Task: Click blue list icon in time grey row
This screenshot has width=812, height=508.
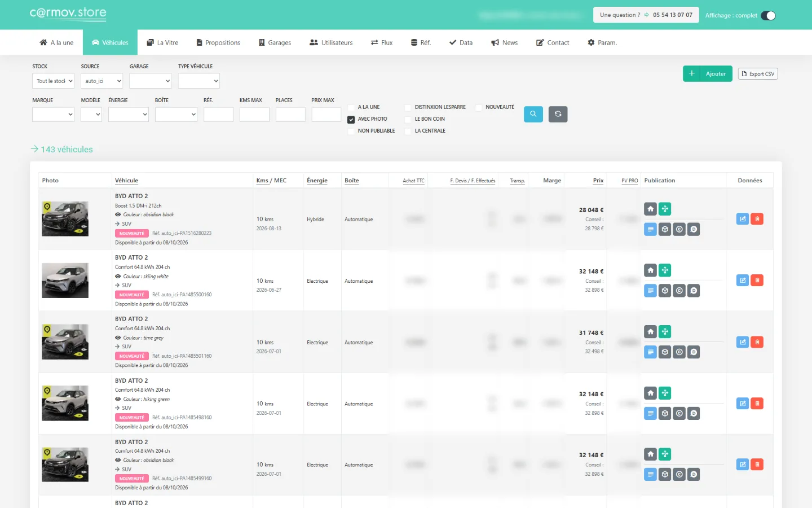Action: pyautogui.click(x=650, y=352)
